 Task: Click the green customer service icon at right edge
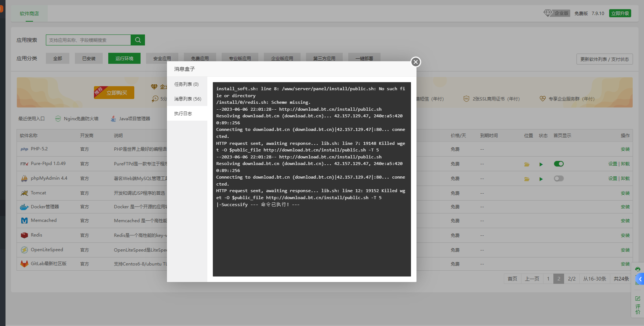[x=638, y=270]
